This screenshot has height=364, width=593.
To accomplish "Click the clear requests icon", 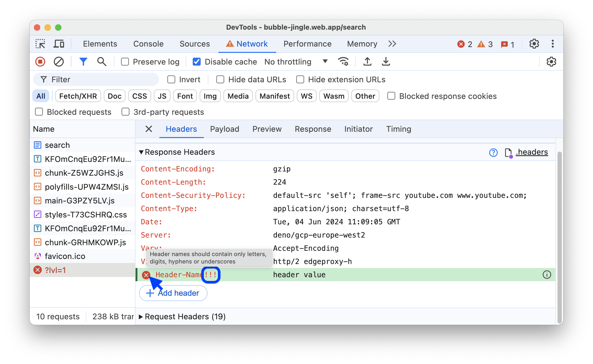I will click(x=59, y=61).
